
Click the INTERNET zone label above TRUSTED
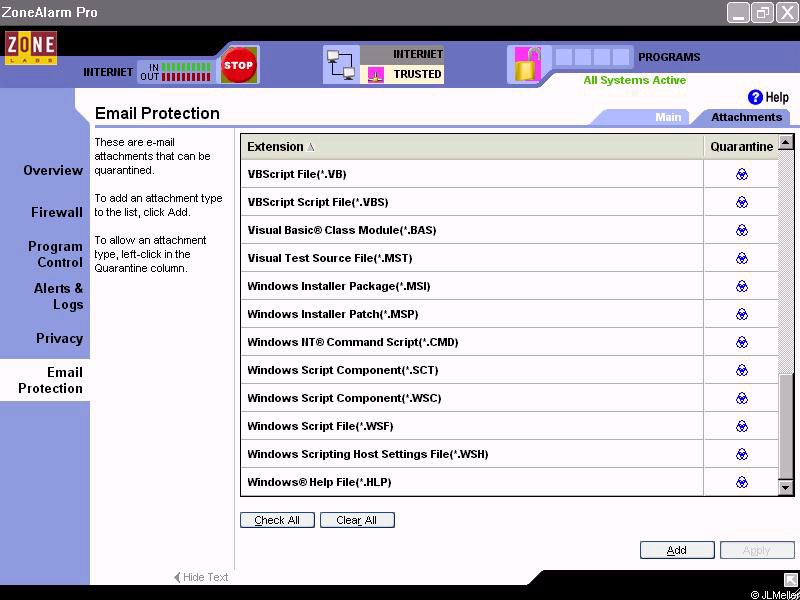pyautogui.click(x=418, y=54)
